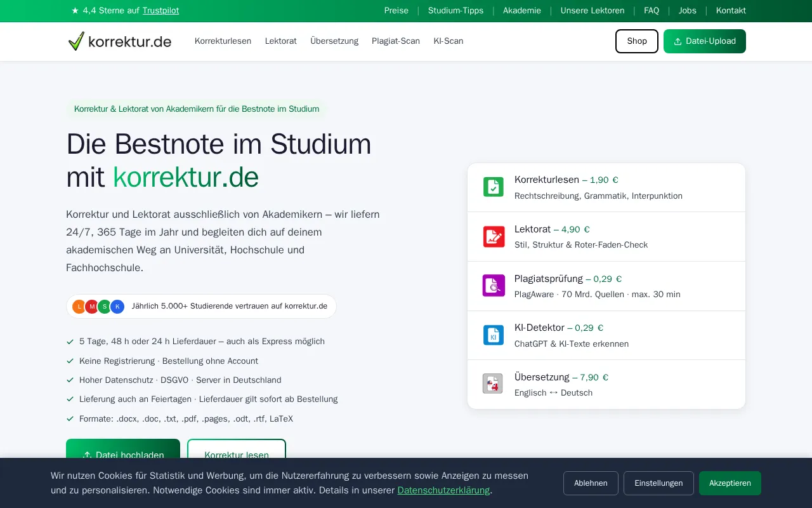Click 'ChatGPT & KI-Texte erkennen' text
Screen dimensions: 812x508
click(572, 344)
